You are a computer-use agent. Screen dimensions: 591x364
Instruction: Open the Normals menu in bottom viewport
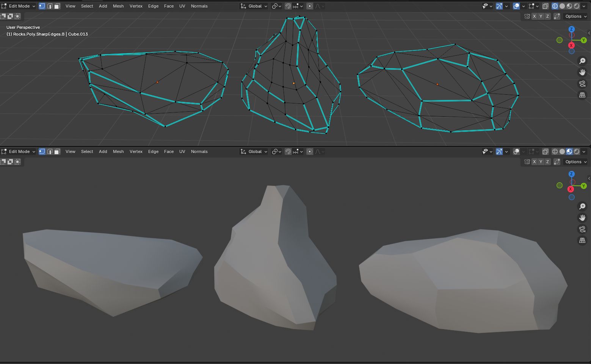pyautogui.click(x=199, y=152)
